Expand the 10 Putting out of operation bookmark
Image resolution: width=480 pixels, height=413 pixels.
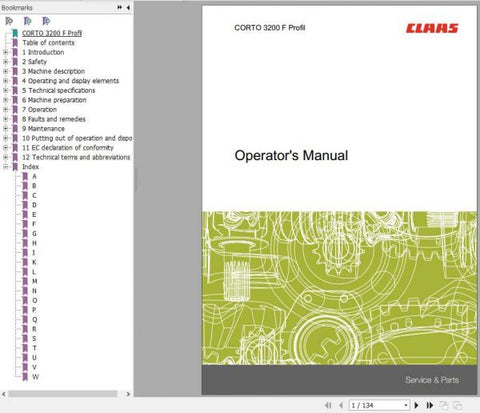pos(5,138)
